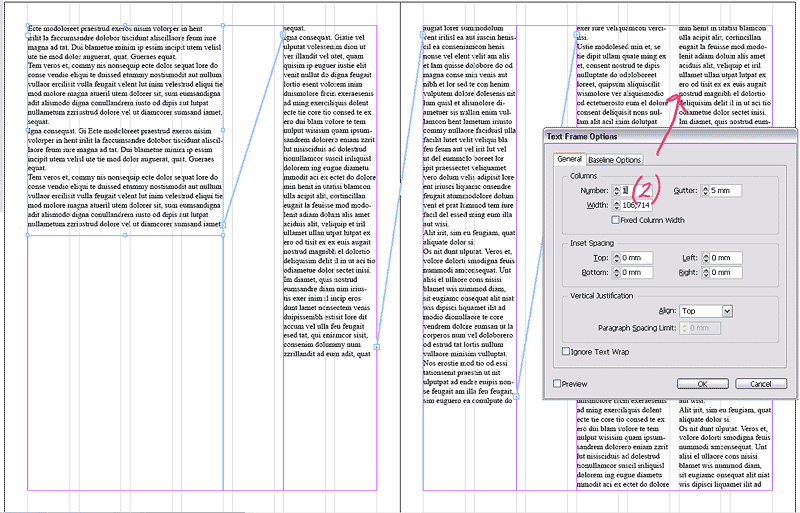
Task: Click the Bottom inset stepper arrows
Action: coord(616,273)
